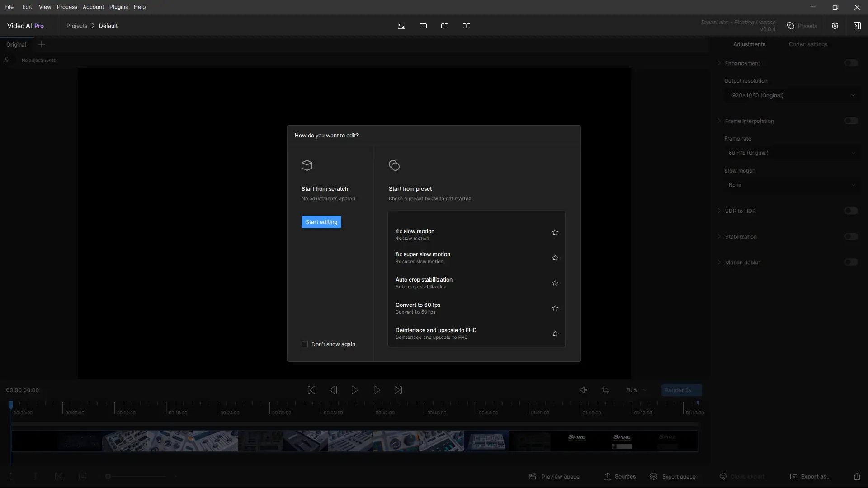Jump to the end of clip
Viewport: 868px width, 488px height.
click(x=398, y=390)
